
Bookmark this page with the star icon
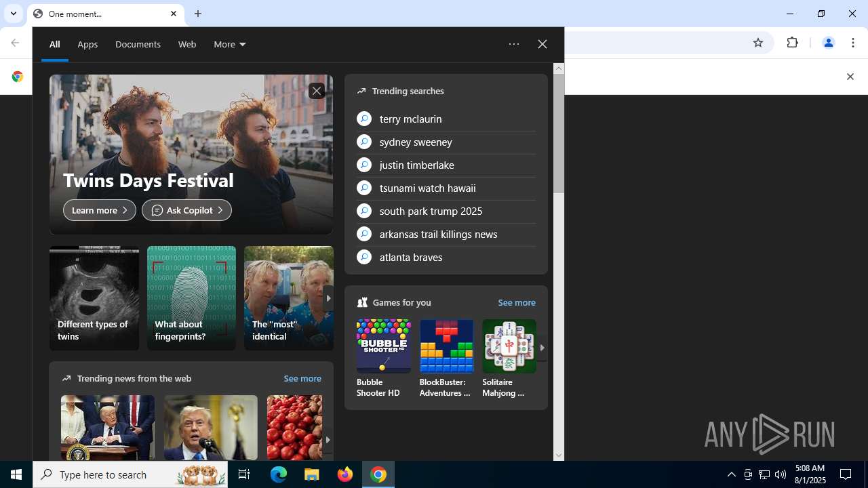[758, 43]
